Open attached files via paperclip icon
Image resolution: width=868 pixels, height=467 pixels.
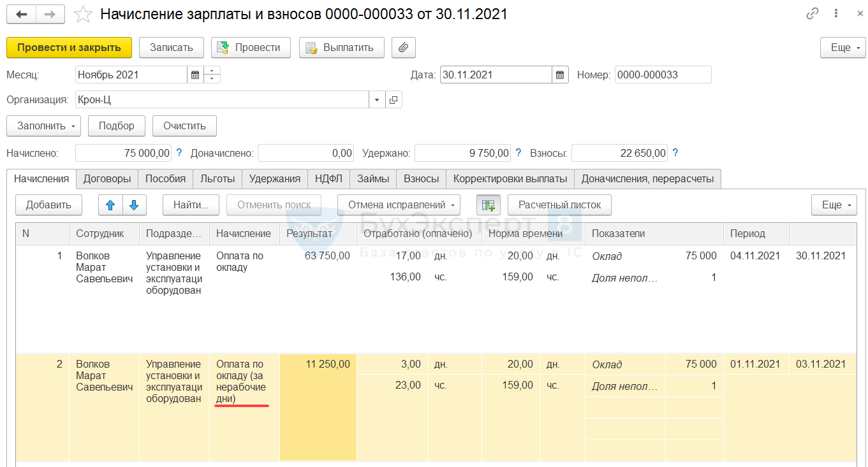pos(403,48)
